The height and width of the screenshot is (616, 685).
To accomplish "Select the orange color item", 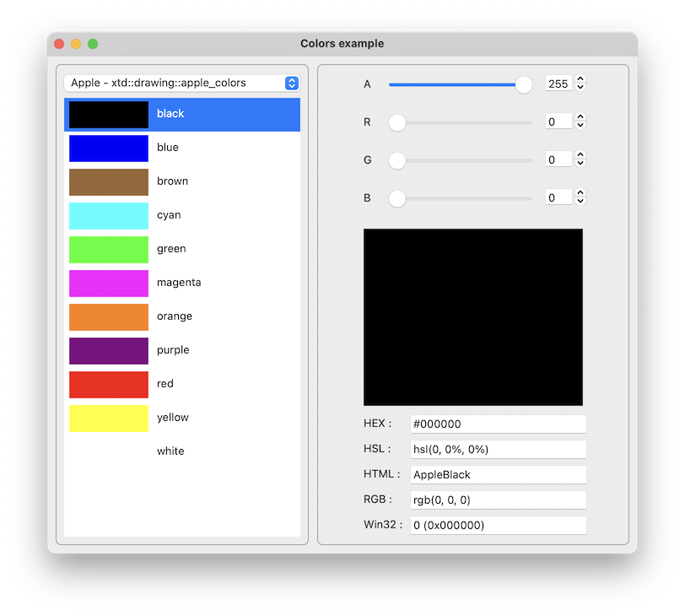I will (109, 316).
